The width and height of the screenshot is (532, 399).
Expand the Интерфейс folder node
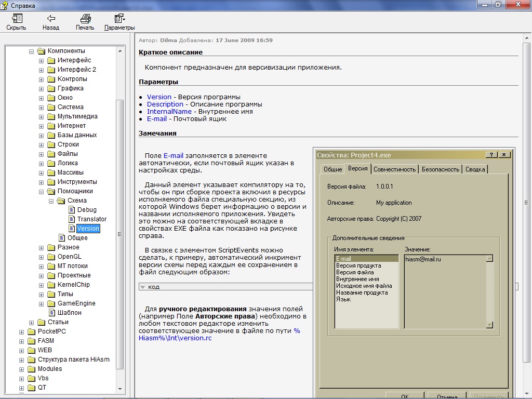click(x=41, y=60)
